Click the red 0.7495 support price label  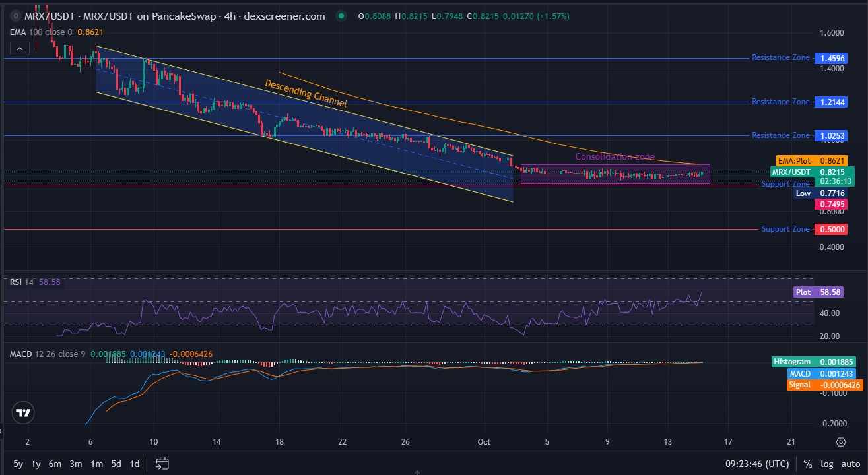click(832, 205)
